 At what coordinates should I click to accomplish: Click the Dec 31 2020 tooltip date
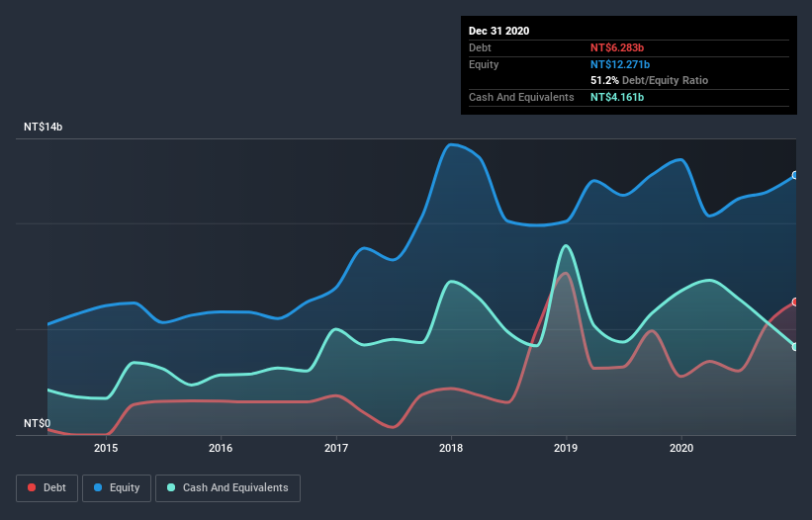click(498, 31)
